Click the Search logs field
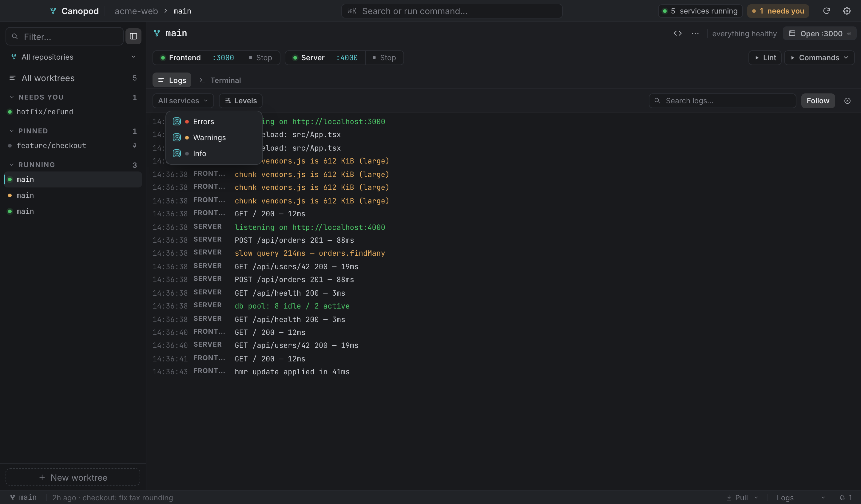861x504 pixels. (722, 101)
